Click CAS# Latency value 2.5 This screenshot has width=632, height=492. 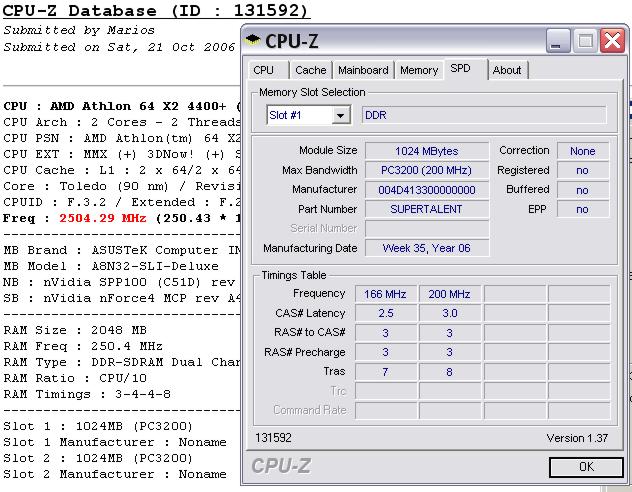pos(386,313)
